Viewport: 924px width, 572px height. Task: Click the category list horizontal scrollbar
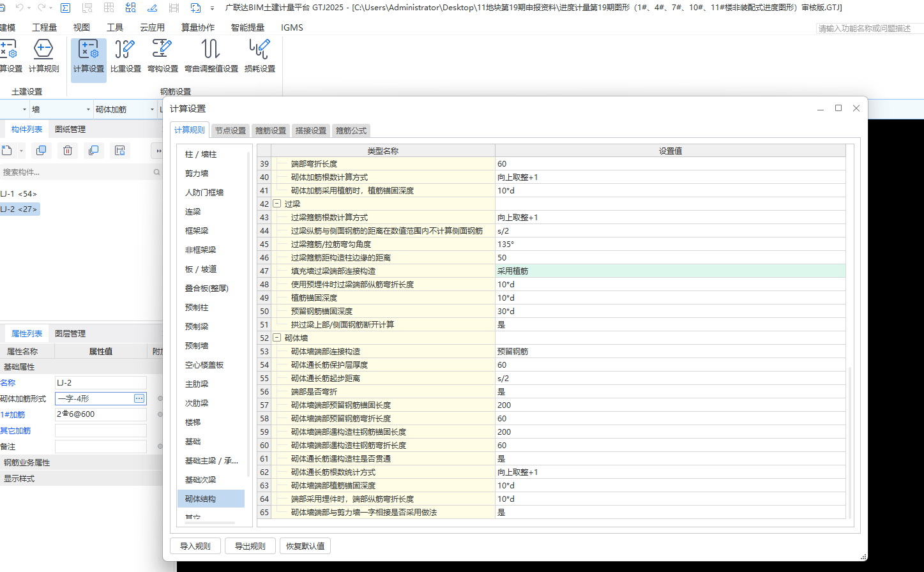click(x=209, y=523)
